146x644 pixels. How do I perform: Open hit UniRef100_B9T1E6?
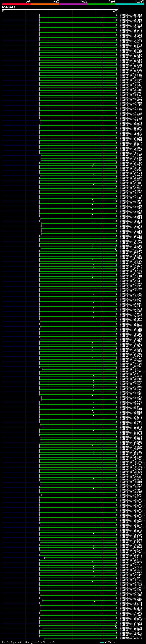click(x=131, y=15)
